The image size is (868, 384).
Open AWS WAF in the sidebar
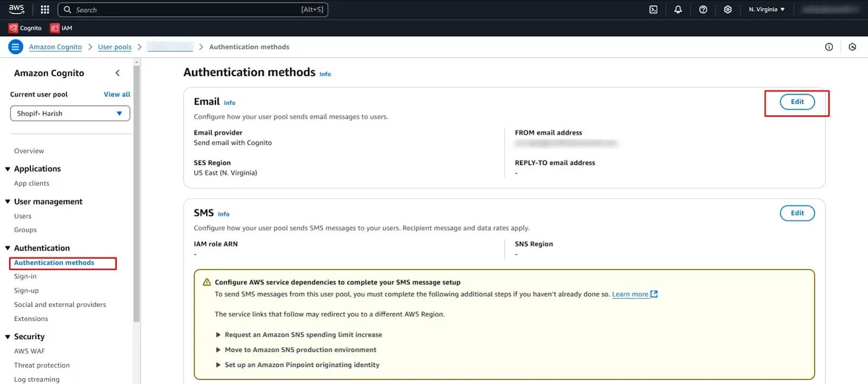(29, 351)
